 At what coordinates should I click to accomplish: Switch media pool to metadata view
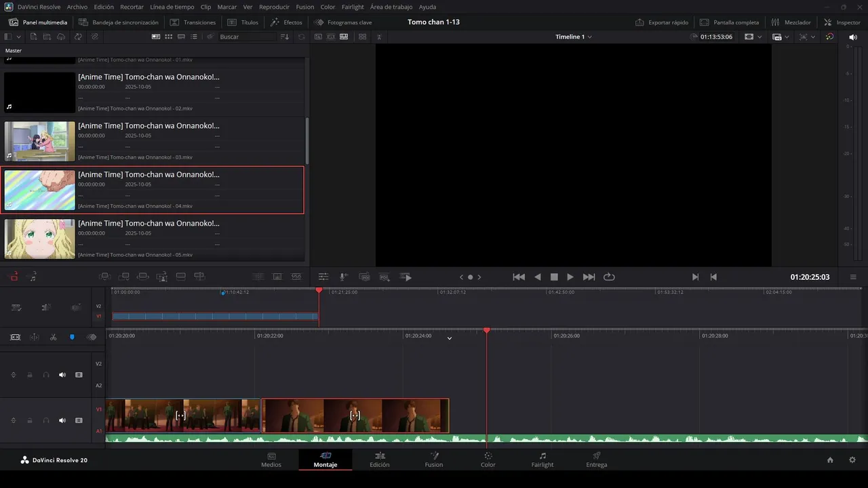157,37
